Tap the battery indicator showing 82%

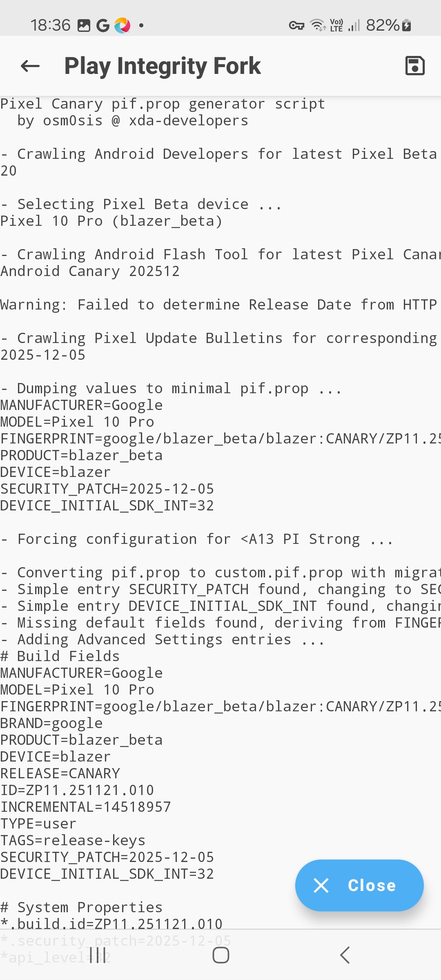click(x=388, y=25)
